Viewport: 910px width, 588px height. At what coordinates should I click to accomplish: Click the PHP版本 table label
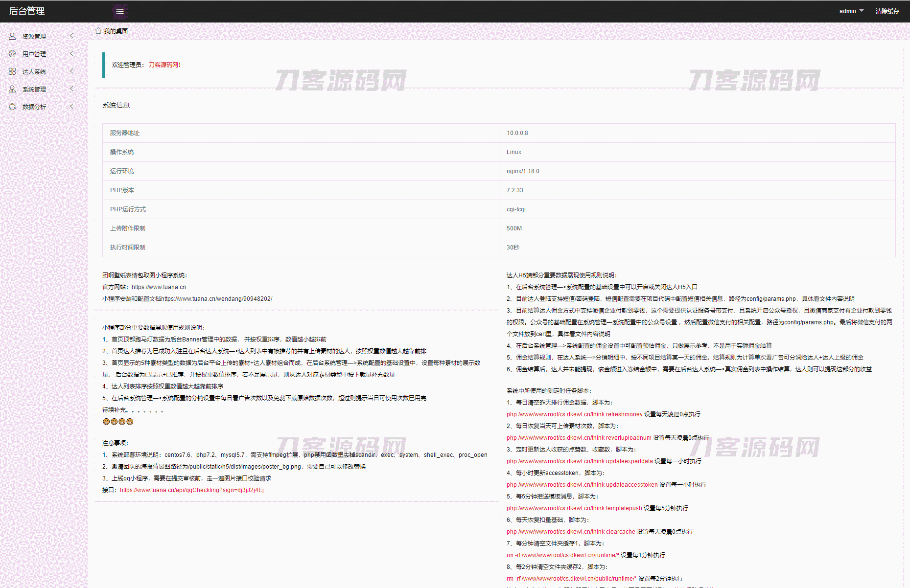tap(122, 190)
